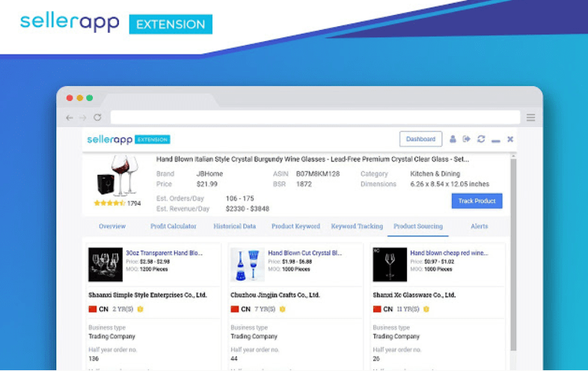
Task: Click China flag for Shanxi Xc Glassware
Action: 377,309
